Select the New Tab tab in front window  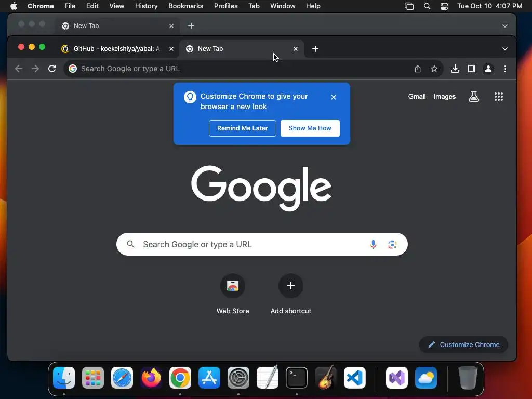[x=242, y=49]
